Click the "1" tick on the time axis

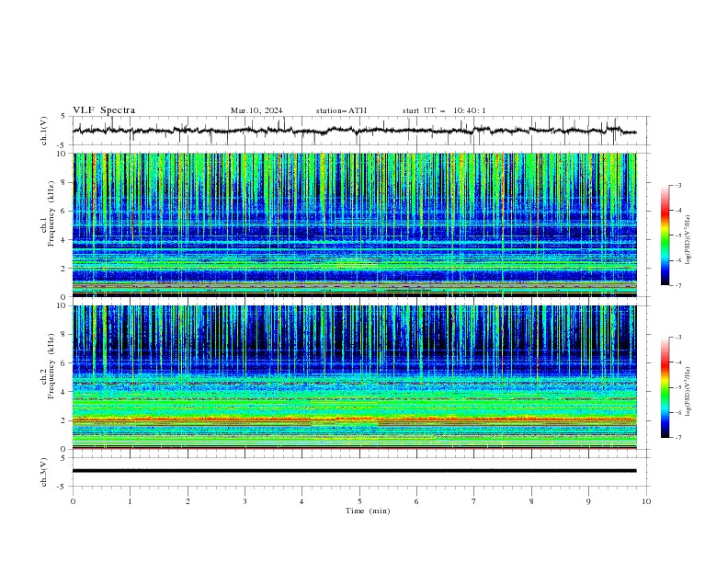(x=131, y=501)
